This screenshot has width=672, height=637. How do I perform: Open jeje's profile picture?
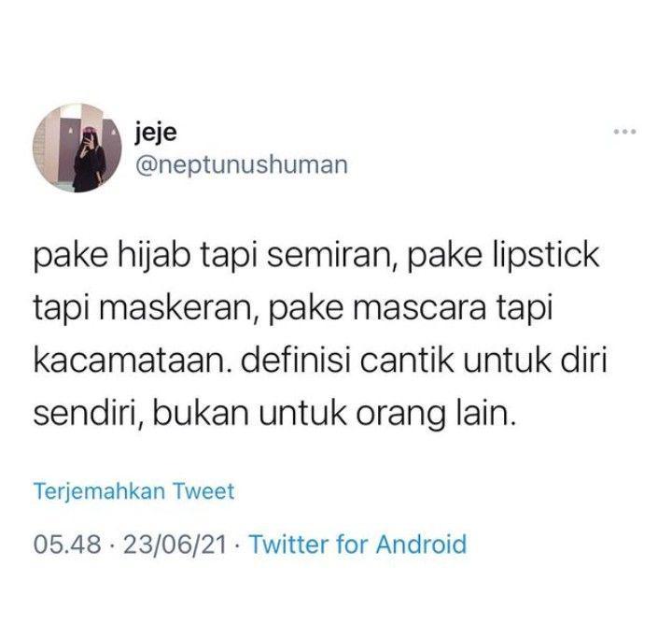[x=77, y=149]
